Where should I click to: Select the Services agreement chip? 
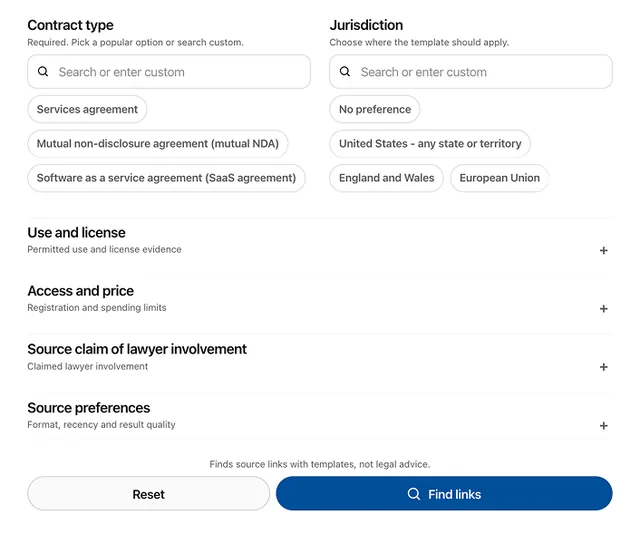click(87, 109)
